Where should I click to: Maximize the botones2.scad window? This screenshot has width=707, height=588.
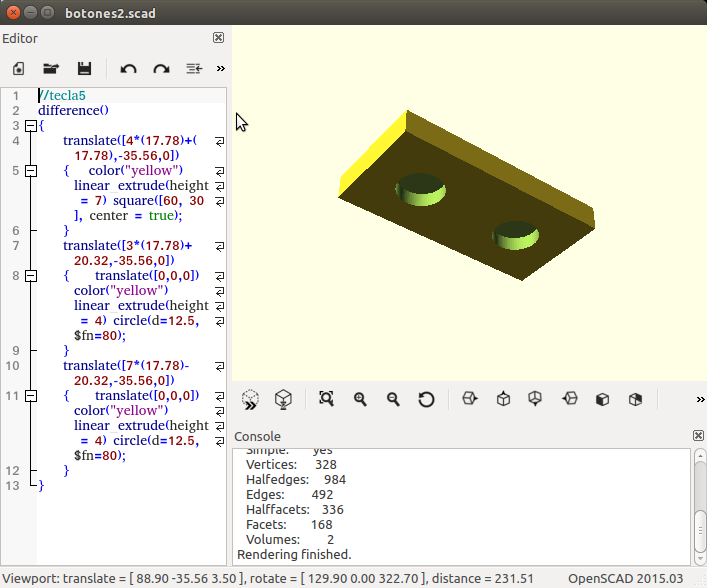tap(47, 13)
